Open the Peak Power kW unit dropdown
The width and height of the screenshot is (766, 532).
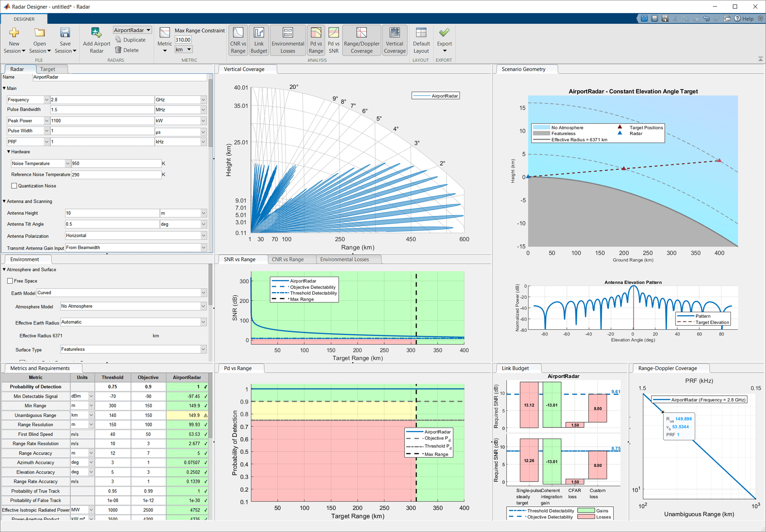click(x=180, y=121)
